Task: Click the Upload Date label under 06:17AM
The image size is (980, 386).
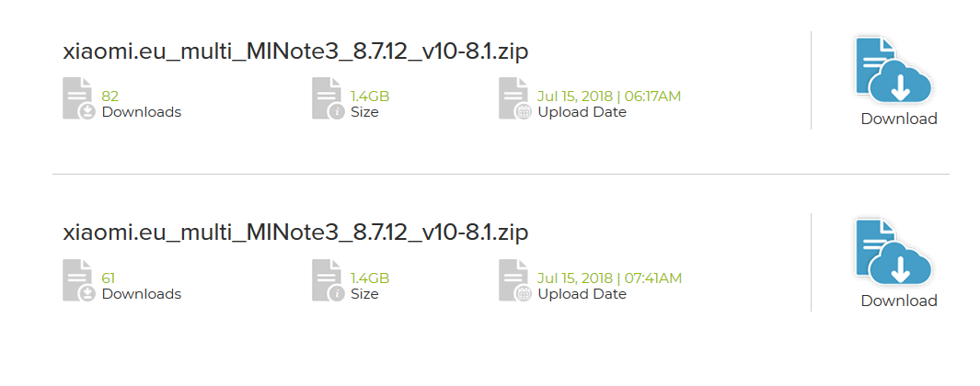Action: coord(582,112)
